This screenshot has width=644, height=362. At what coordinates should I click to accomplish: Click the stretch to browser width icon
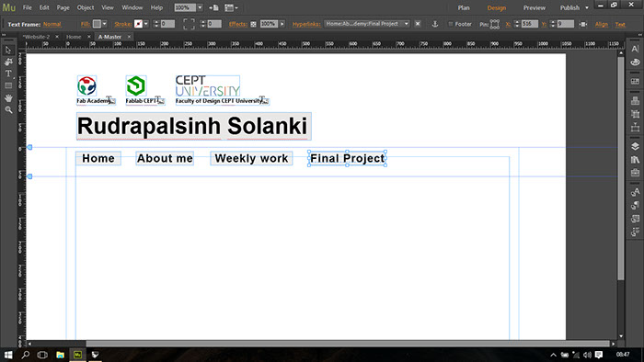[x=582, y=24]
